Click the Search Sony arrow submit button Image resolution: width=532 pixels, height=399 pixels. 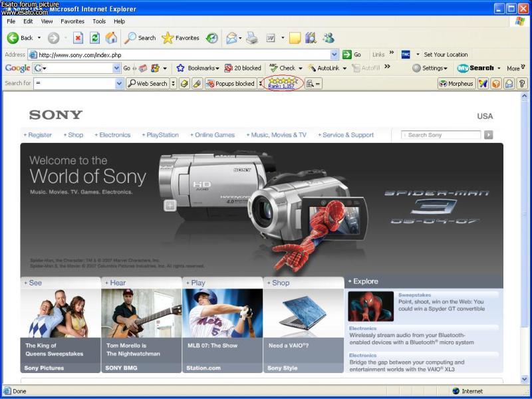488,135
